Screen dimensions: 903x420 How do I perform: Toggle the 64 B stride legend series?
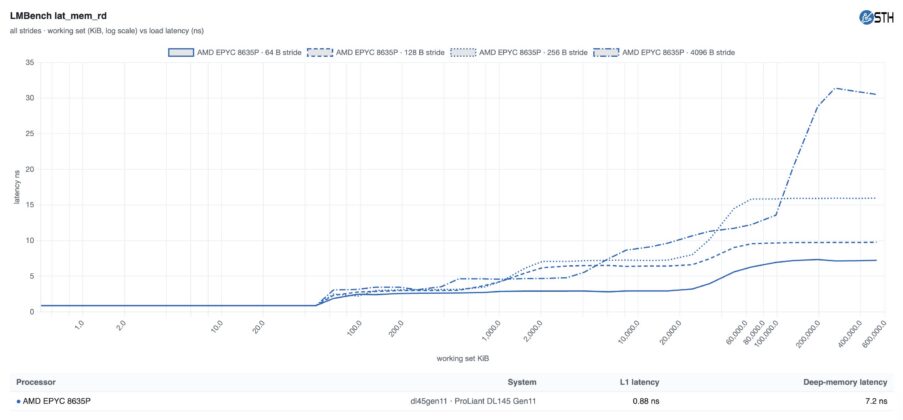[235, 52]
